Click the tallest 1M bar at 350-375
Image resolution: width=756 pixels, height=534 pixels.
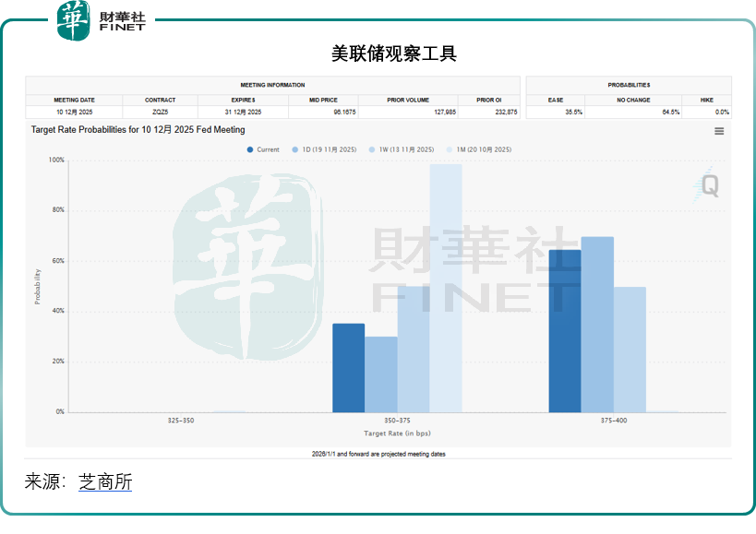446,288
